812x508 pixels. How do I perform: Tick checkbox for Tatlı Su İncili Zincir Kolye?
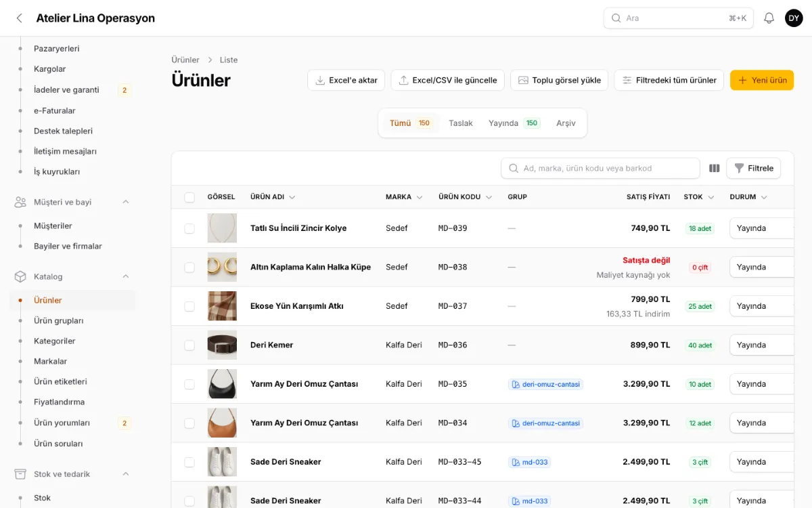point(189,228)
